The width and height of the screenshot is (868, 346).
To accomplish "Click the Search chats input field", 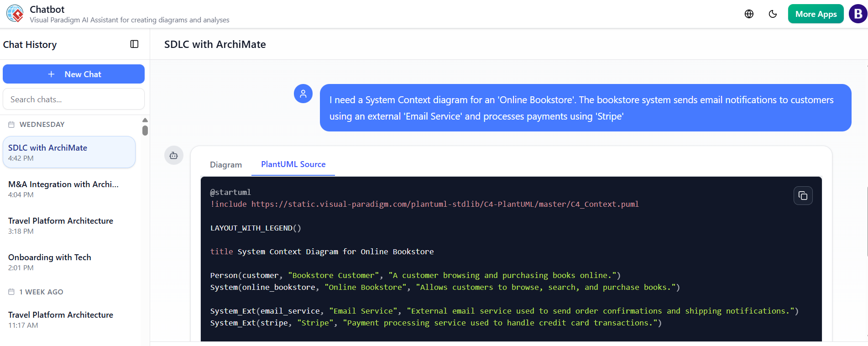I will [74, 100].
